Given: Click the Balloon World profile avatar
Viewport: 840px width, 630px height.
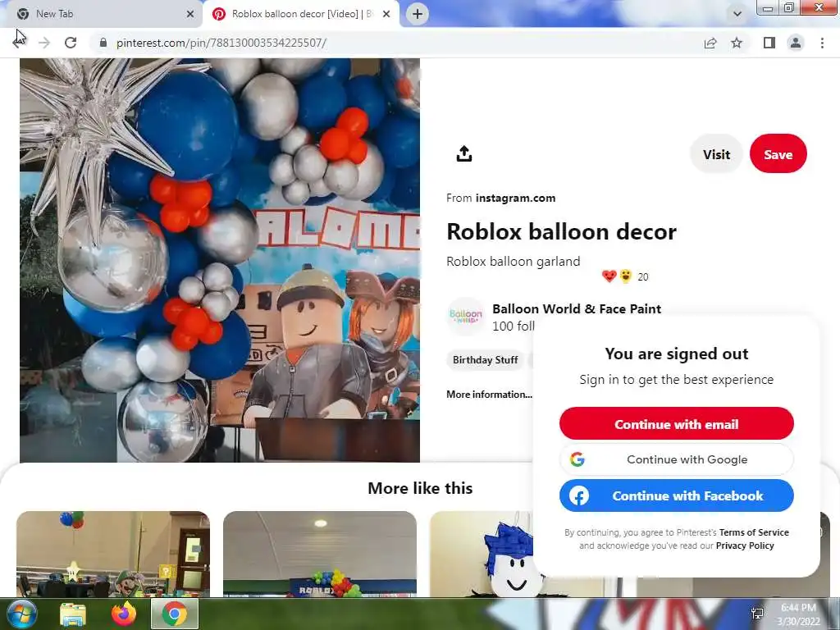Looking at the screenshot, I should pyautogui.click(x=466, y=317).
